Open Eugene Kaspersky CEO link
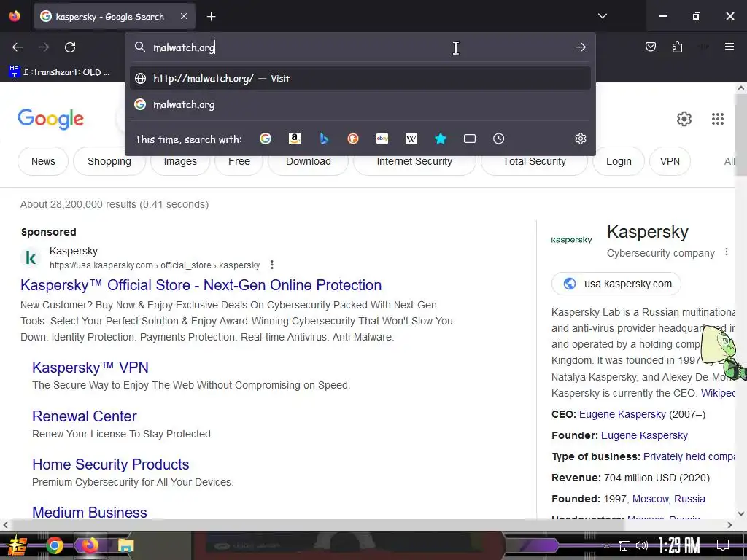 pyautogui.click(x=622, y=414)
